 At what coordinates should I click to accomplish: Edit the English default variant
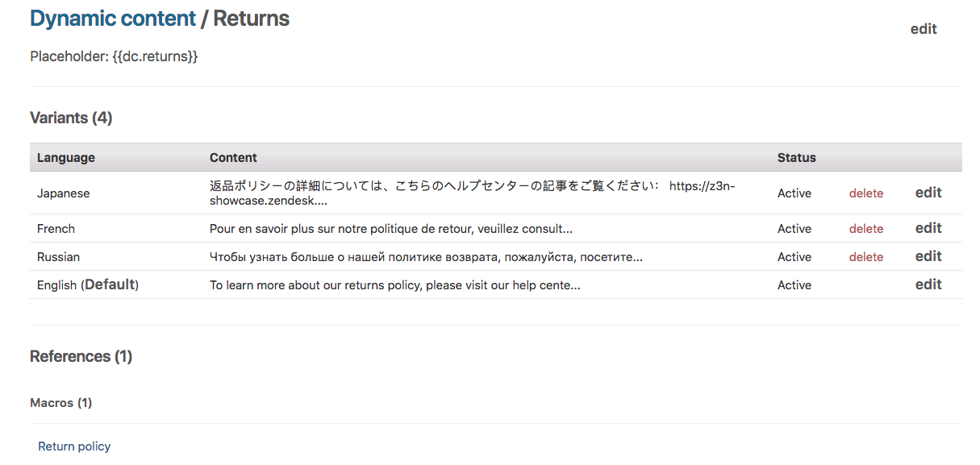click(928, 284)
